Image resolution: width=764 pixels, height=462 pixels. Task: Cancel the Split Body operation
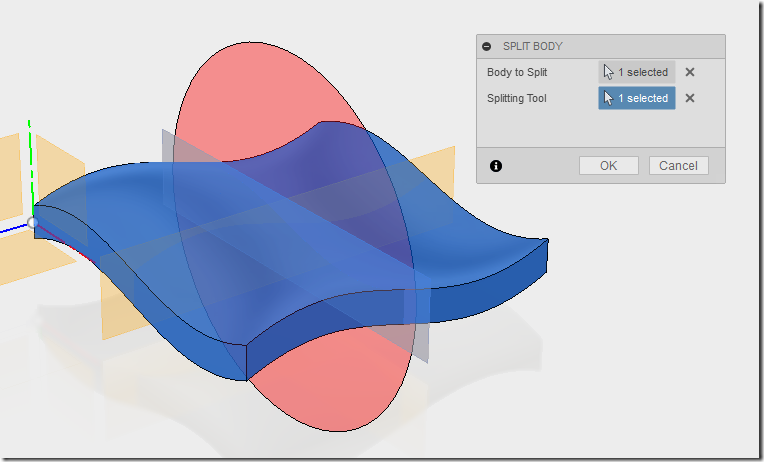[x=678, y=166]
